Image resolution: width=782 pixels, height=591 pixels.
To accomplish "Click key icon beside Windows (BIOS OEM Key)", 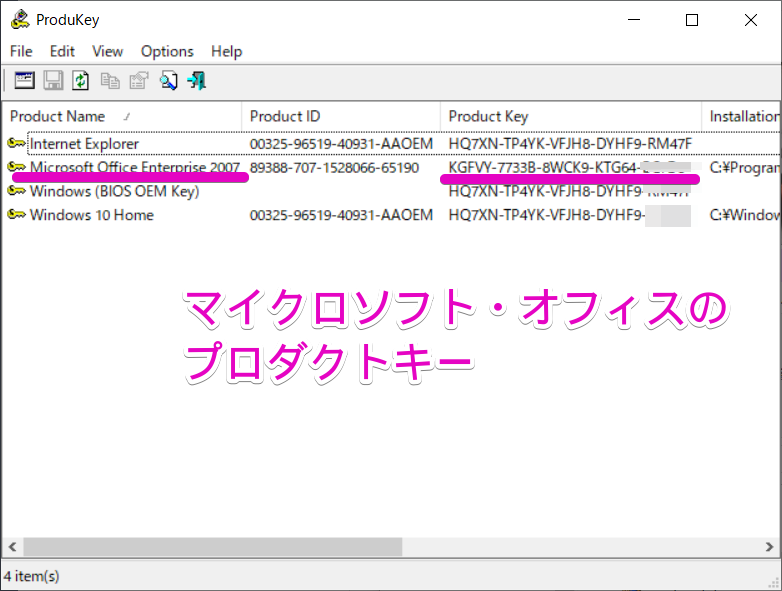I will [16, 191].
